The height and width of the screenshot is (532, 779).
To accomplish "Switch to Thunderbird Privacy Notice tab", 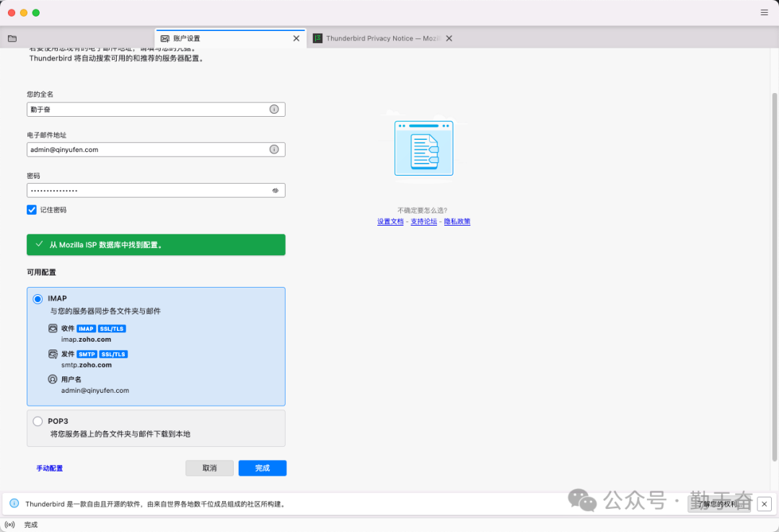I will click(382, 38).
